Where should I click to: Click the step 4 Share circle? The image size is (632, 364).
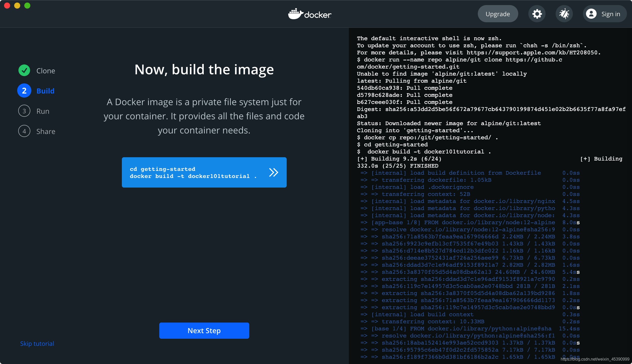point(24,131)
